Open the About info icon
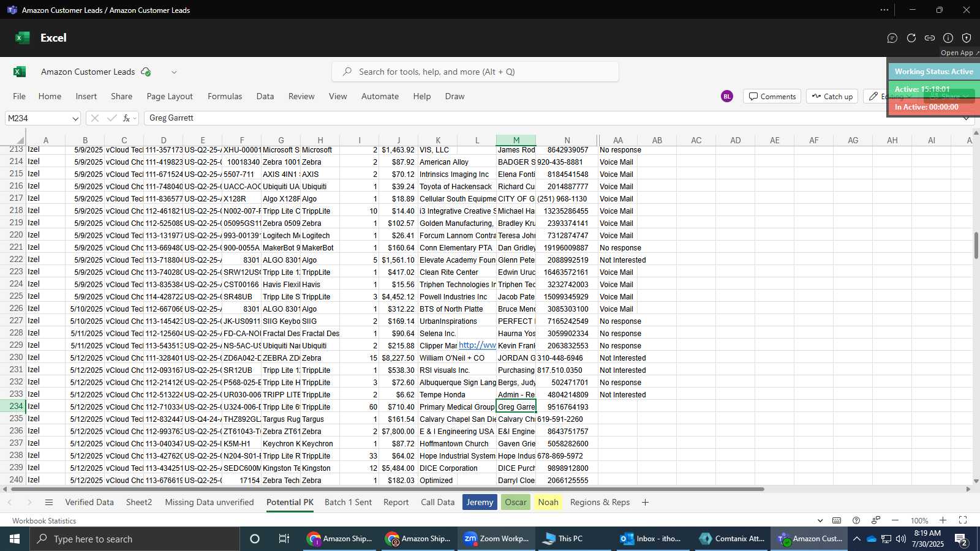 (x=948, y=38)
